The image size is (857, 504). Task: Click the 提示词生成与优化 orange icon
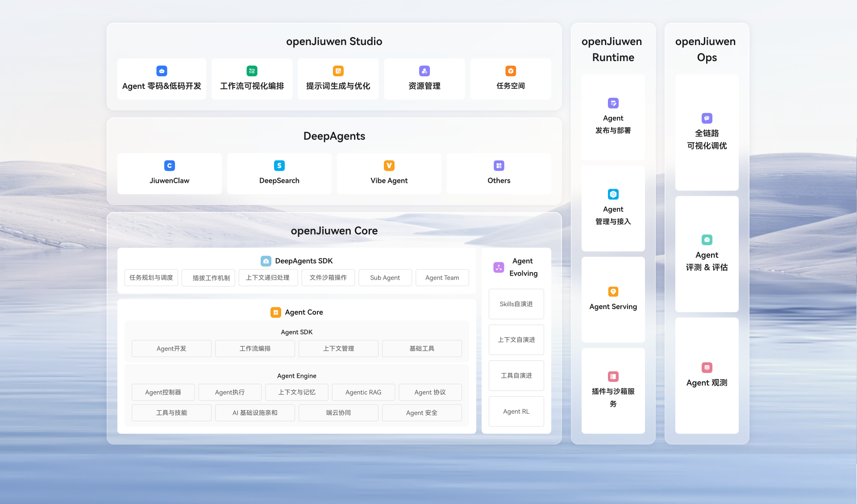pos(338,71)
